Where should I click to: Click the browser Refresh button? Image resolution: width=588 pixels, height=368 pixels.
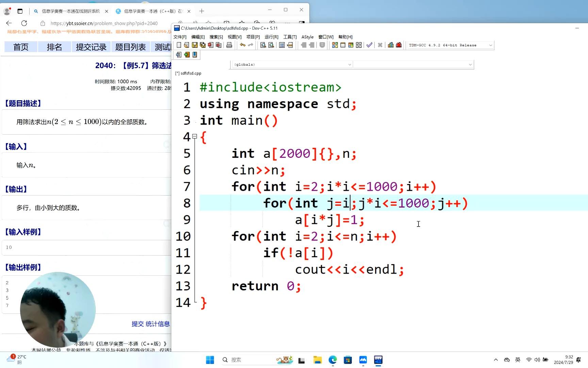click(24, 23)
